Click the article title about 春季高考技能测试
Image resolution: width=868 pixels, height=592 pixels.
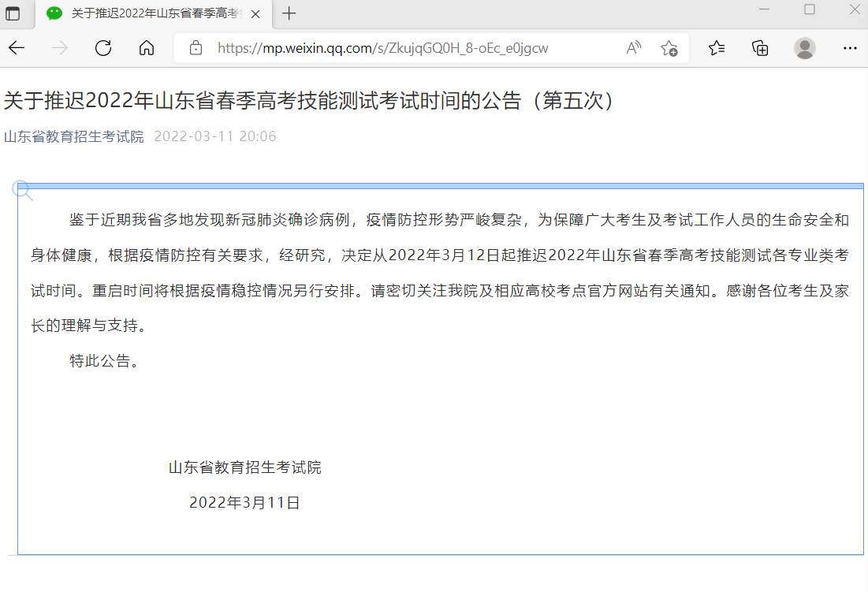point(309,101)
